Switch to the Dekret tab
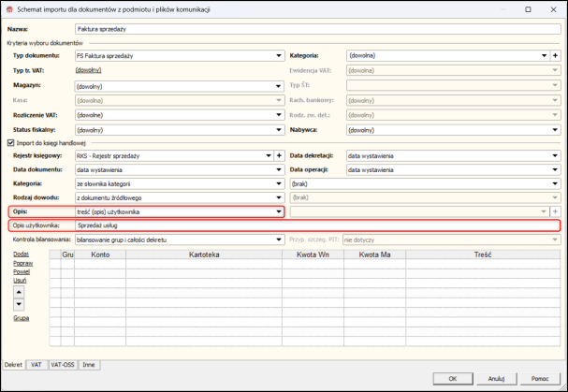The height and width of the screenshot is (392, 568). tap(13, 365)
